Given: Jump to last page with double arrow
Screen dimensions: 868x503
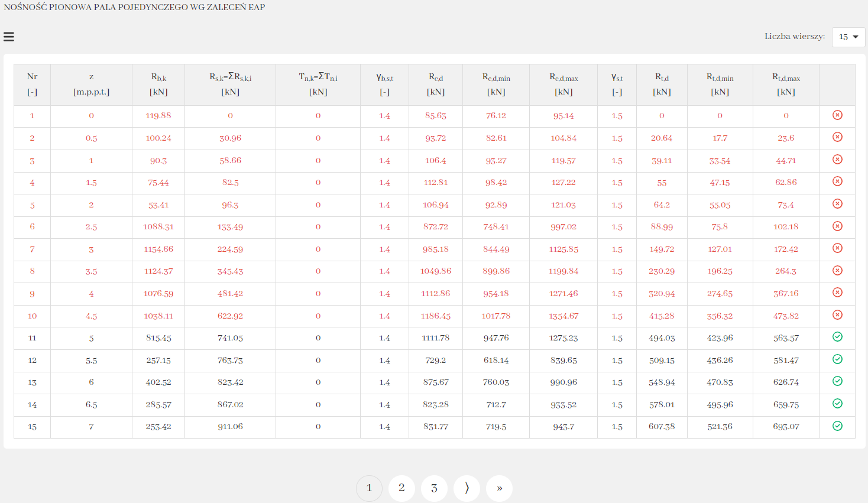Looking at the screenshot, I should click(x=499, y=488).
